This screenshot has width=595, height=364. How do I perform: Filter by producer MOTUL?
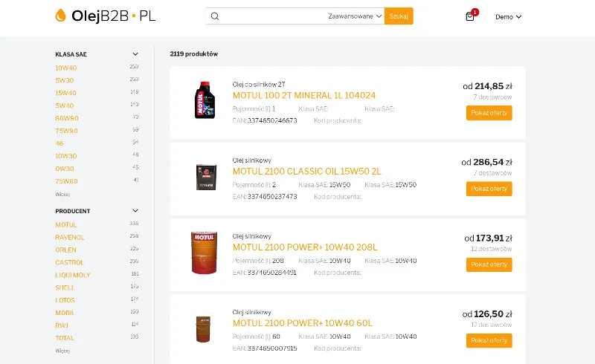(x=66, y=225)
